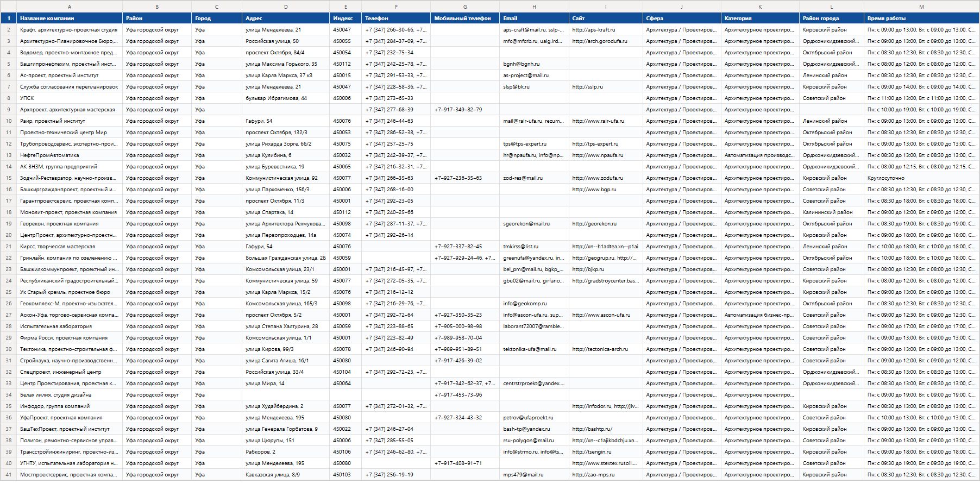Click the "Район города" header cell

coord(832,18)
